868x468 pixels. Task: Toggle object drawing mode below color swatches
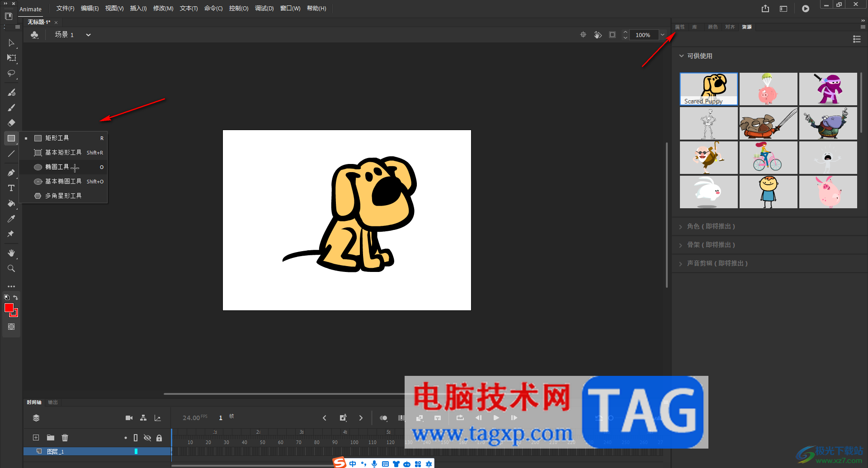pos(11,327)
